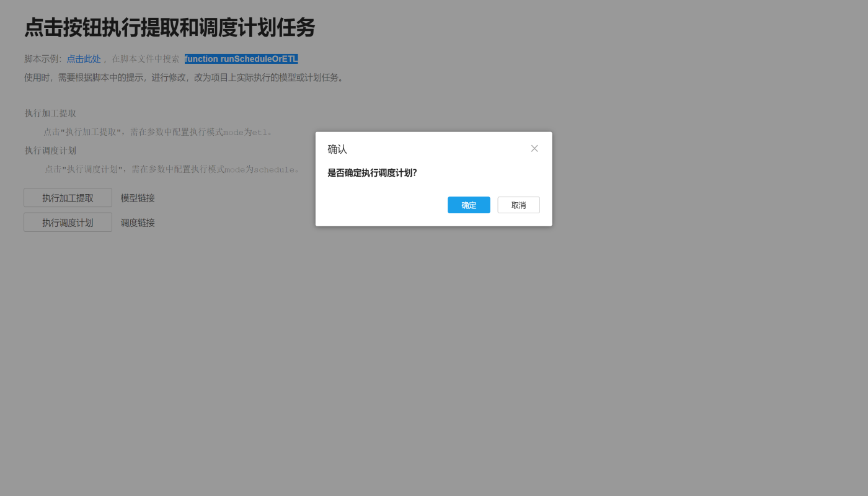Open the 点击此处 script example link
This screenshot has width=868, height=496.
click(x=84, y=59)
